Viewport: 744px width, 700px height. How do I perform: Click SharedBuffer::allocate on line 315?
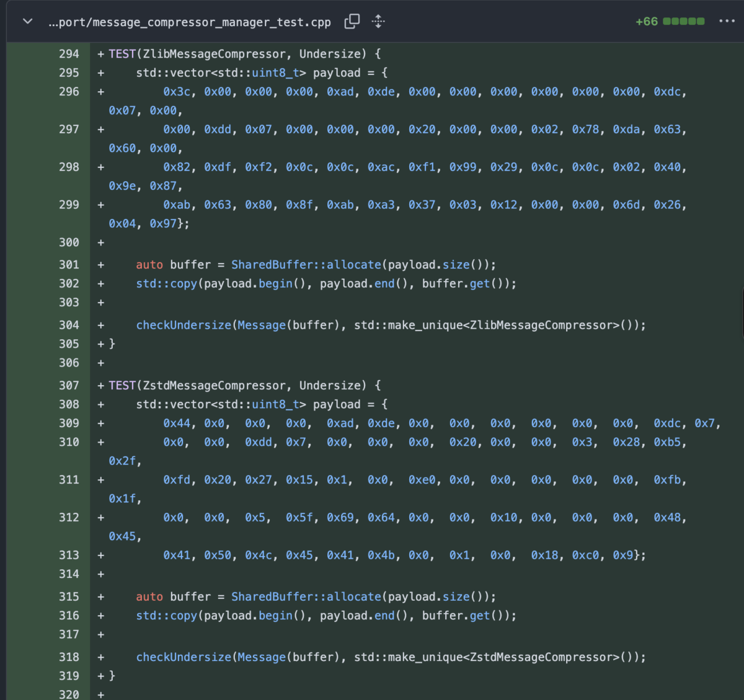pyautogui.click(x=306, y=597)
